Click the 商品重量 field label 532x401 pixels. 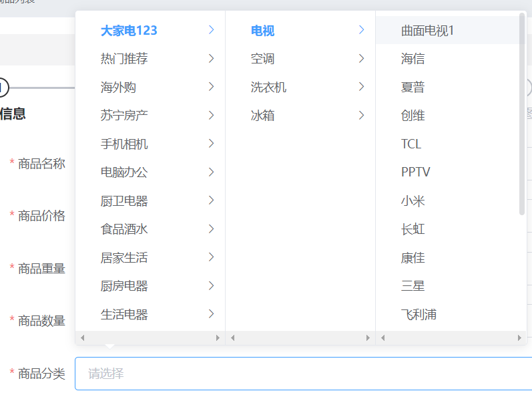(41, 269)
